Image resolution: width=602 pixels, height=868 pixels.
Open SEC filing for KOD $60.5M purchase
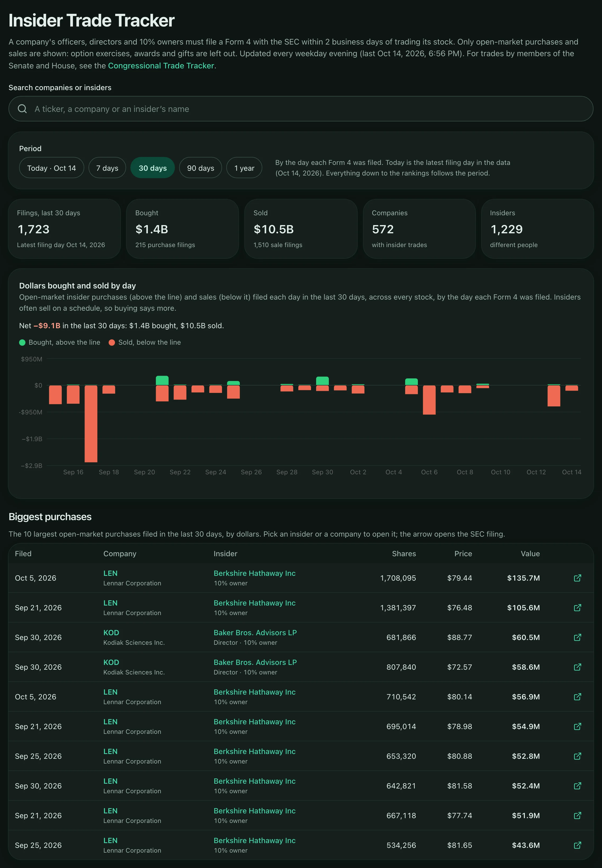tap(577, 637)
